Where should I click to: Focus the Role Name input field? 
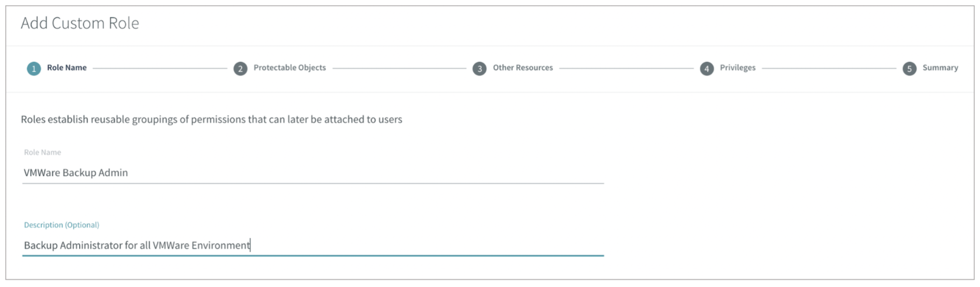pyautogui.click(x=313, y=172)
